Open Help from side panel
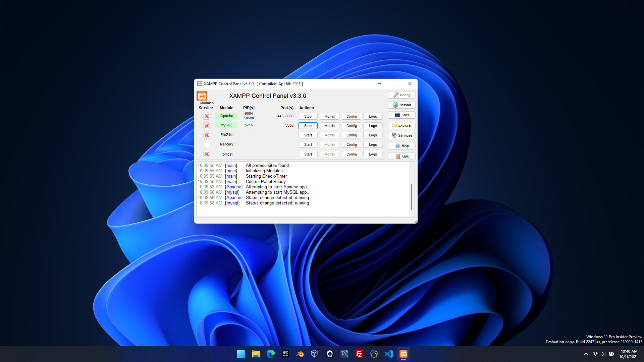This screenshot has width=644, height=362. [401, 146]
